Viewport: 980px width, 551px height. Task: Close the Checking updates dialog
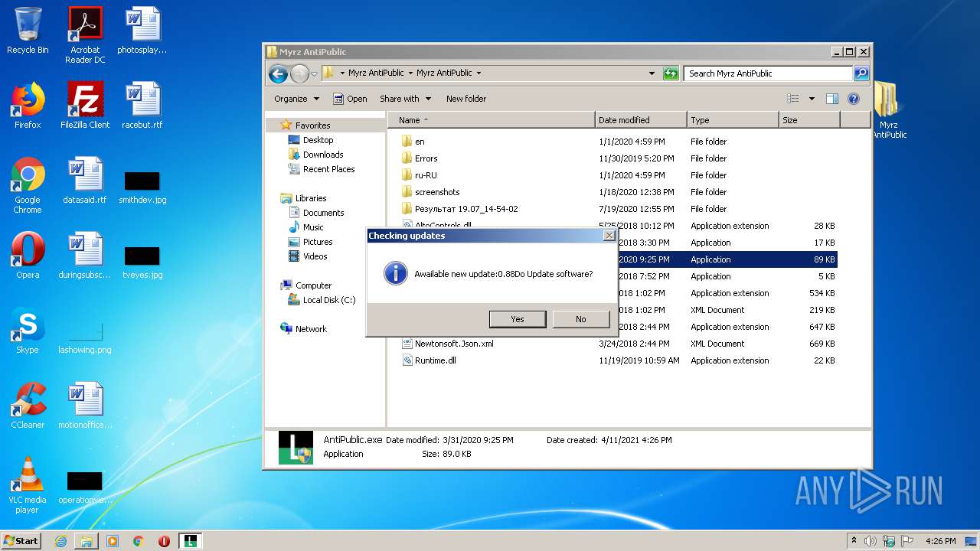609,236
